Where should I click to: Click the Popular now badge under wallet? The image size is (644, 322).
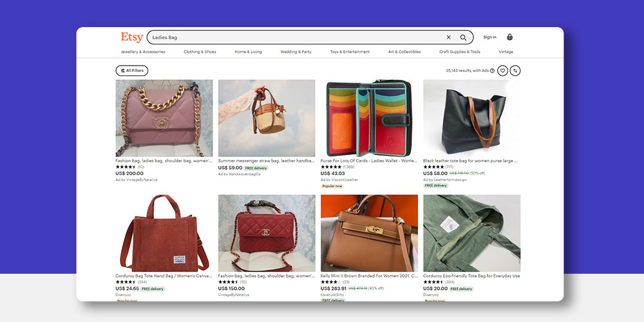coord(332,186)
